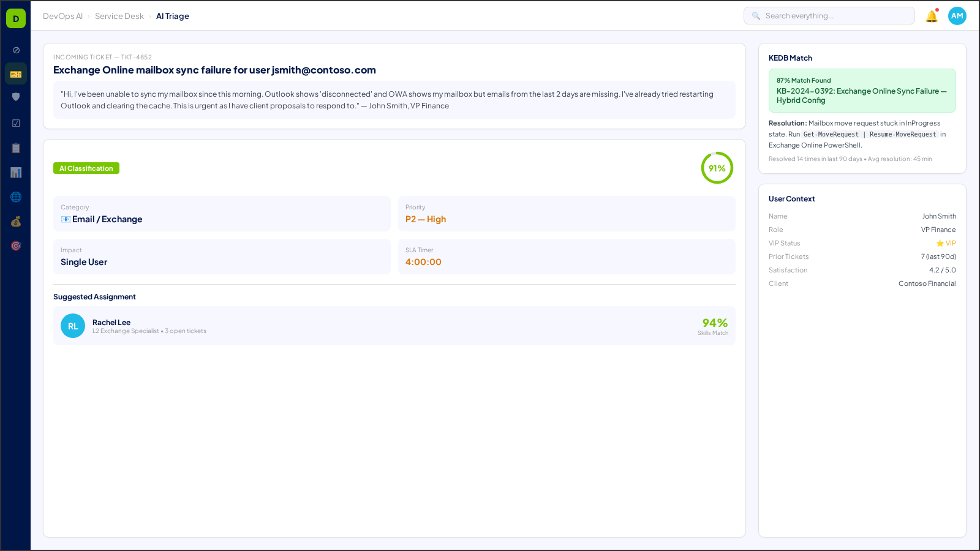This screenshot has height=551, width=980.
Task: Select the active Service Desk ticket icon
Action: [x=15, y=73]
